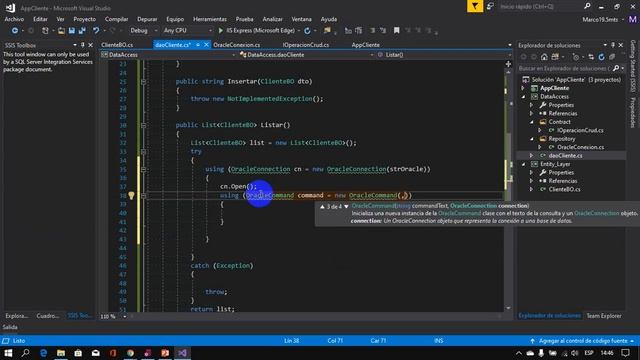
Task: Click Solution Explorer collapse all icon
Action: (612, 57)
